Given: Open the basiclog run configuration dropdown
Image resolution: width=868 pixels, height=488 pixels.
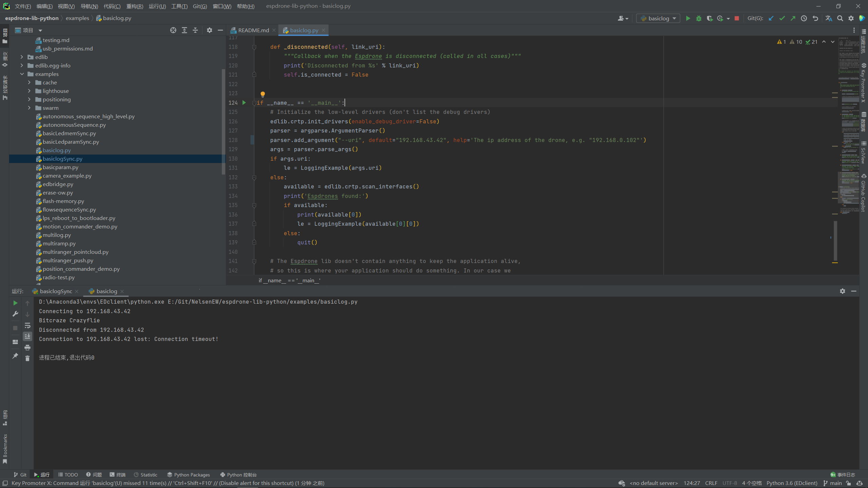Looking at the screenshot, I should click(658, 18).
